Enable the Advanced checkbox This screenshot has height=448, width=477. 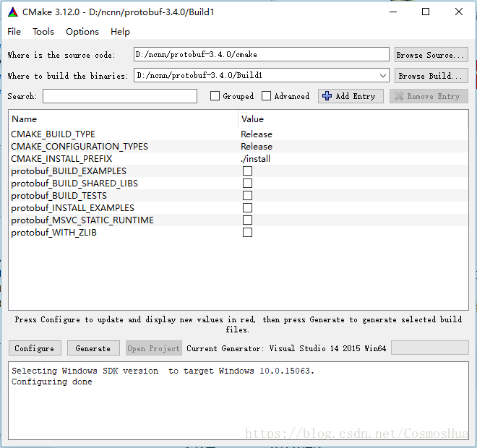[266, 96]
